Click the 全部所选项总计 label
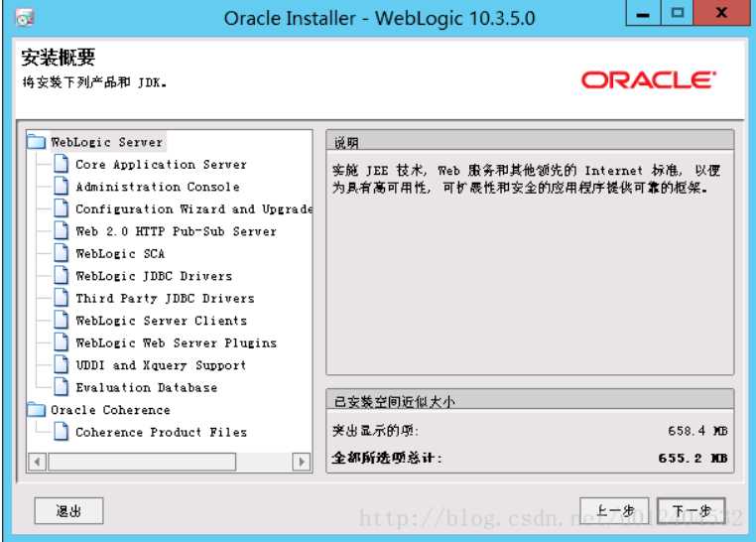Viewport: 756px width, 542px height. pos(386,458)
